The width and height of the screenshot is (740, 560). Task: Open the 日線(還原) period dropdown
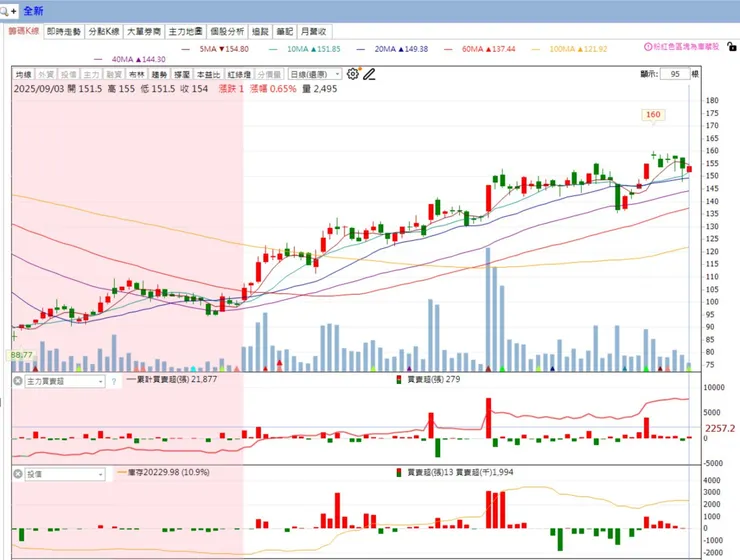click(x=315, y=74)
